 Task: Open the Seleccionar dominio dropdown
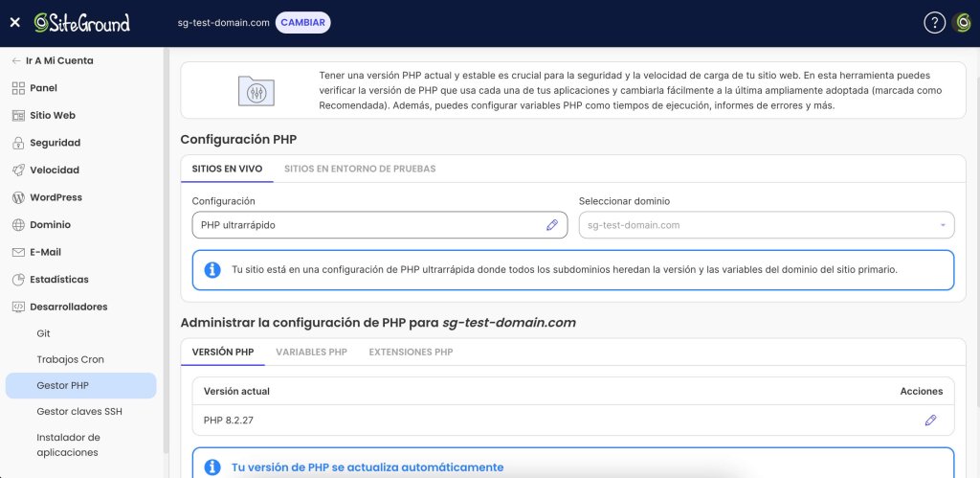tap(767, 225)
